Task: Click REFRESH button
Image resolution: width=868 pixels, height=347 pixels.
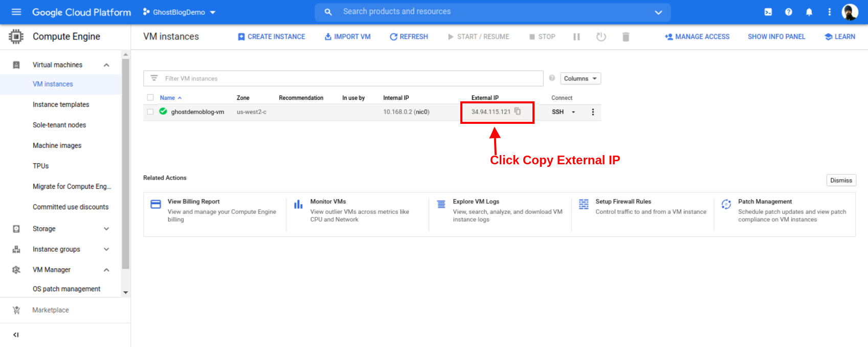Action: (x=409, y=37)
